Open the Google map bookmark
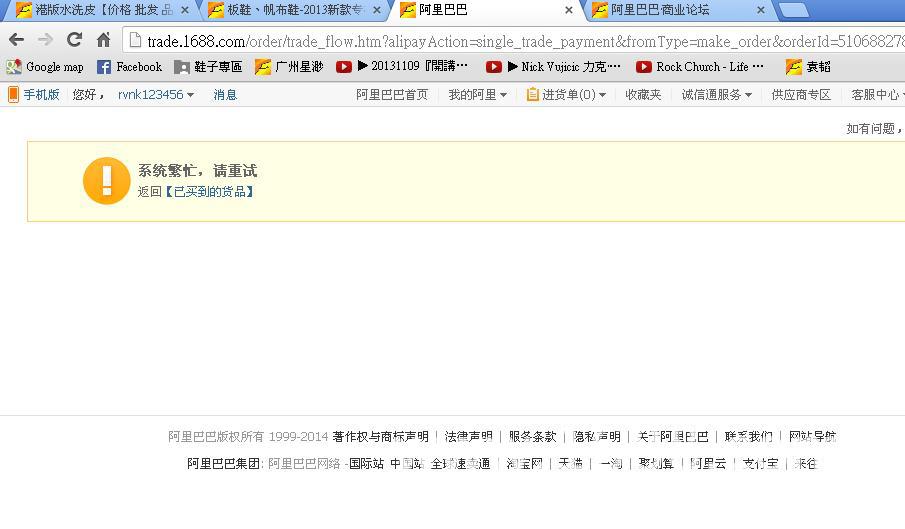The width and height of the screenshot is (905, 529). coord(45,67)
